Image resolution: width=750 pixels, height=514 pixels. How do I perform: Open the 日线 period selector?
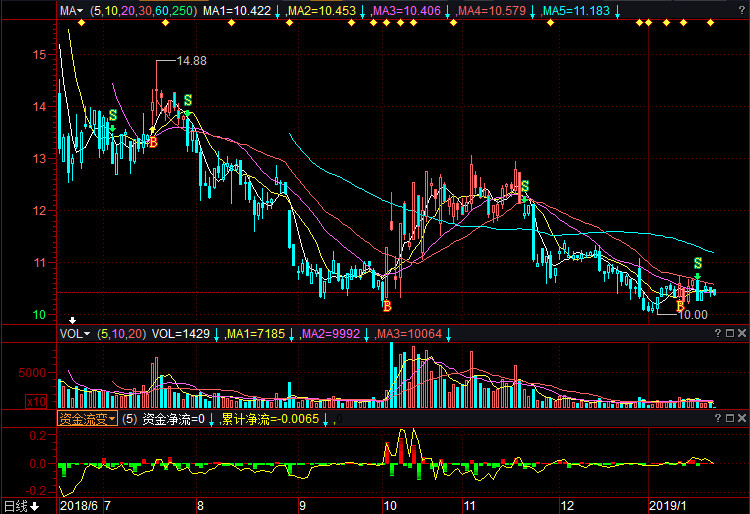point(22,506)
